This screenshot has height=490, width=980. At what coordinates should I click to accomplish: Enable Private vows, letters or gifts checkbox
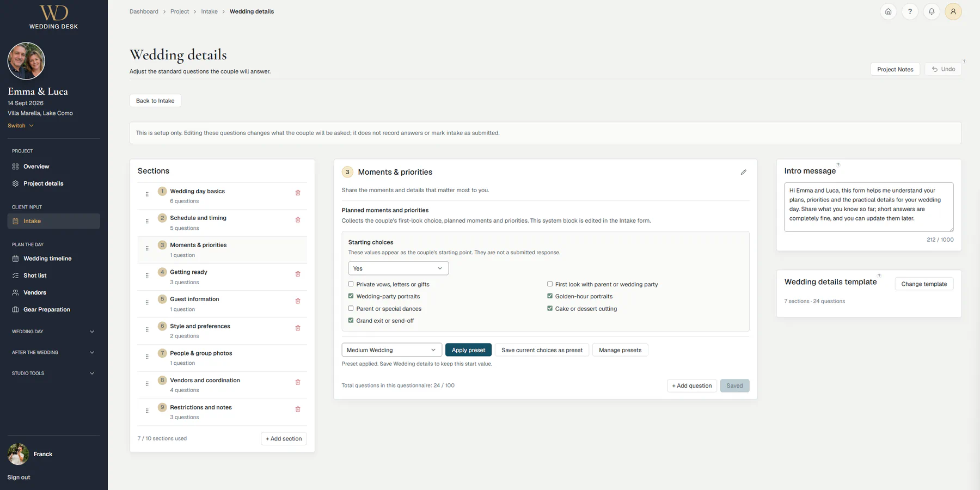[351, 284]
